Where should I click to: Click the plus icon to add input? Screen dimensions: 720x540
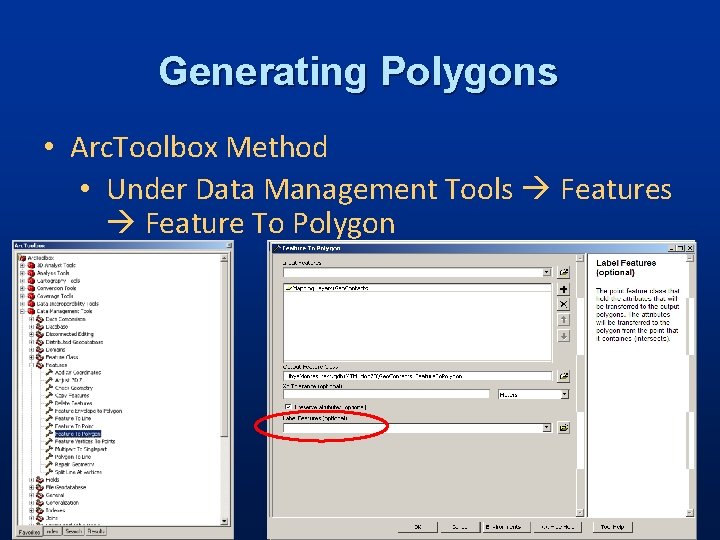pos(563,289)
